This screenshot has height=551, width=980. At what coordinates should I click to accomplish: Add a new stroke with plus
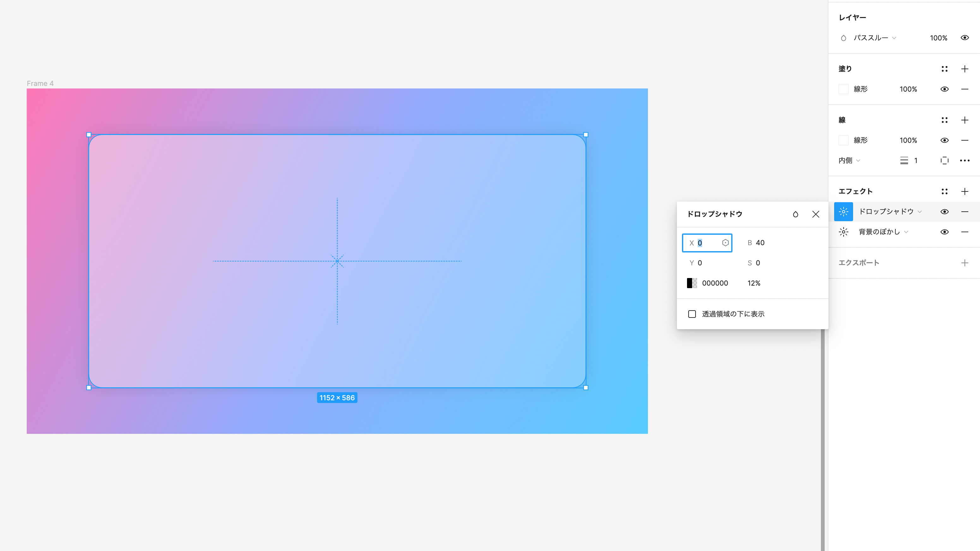[965, 120]
